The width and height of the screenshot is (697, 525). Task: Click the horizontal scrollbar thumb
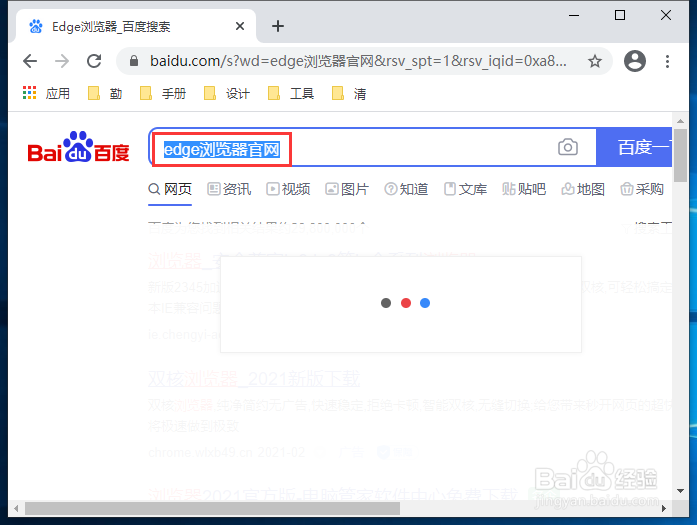click(x=212, y=508)
